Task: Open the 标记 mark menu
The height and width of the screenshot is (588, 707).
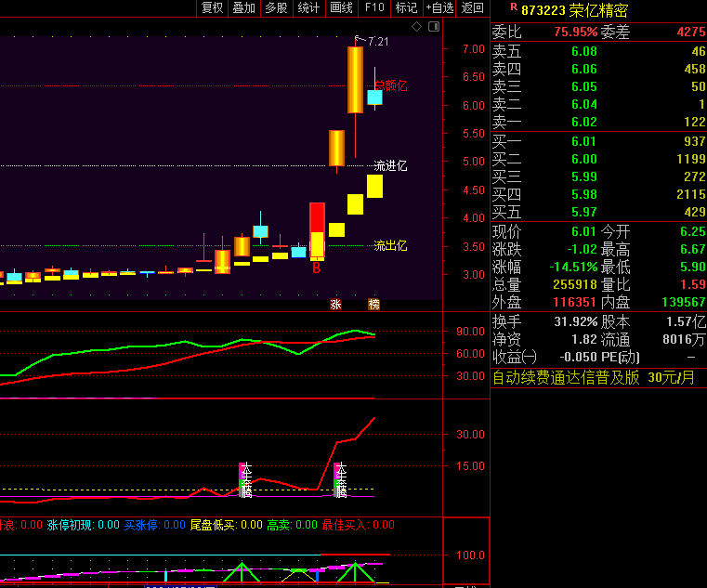Action: click(406, 8)
